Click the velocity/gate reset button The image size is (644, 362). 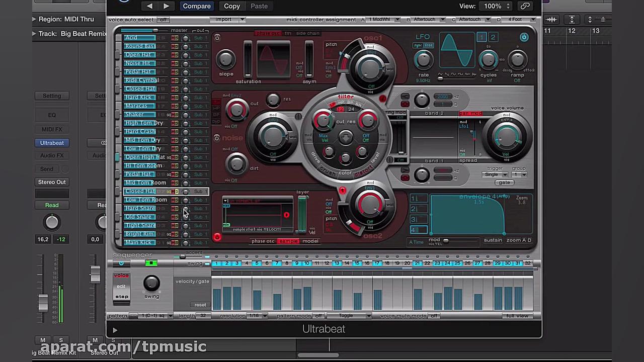[x=200, y=305]
